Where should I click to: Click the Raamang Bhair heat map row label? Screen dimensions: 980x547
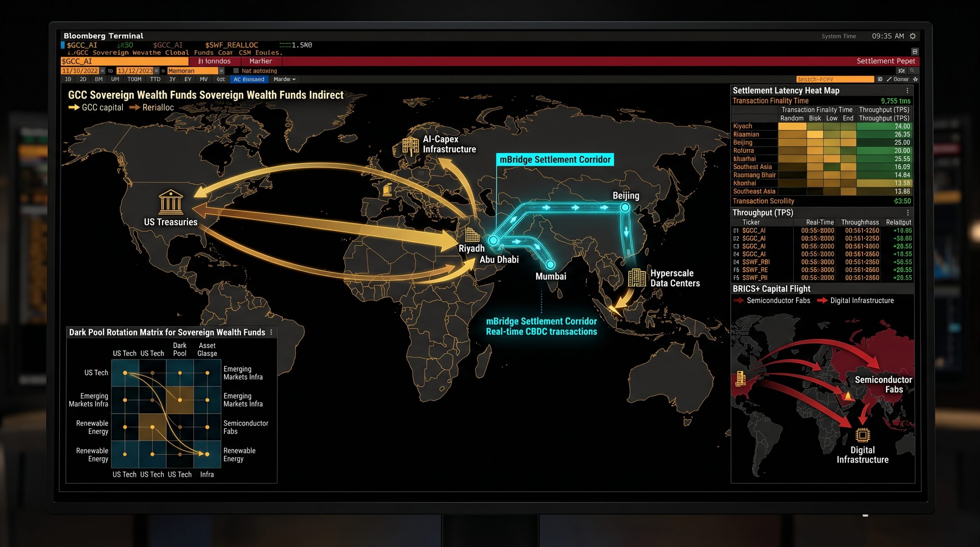(x=755, y=175)
